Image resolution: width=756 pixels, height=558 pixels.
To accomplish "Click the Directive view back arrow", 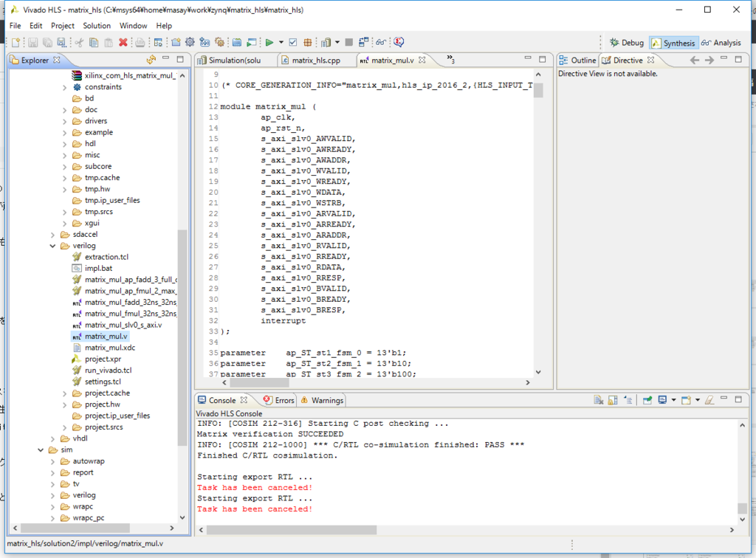I will coord(694,60).
